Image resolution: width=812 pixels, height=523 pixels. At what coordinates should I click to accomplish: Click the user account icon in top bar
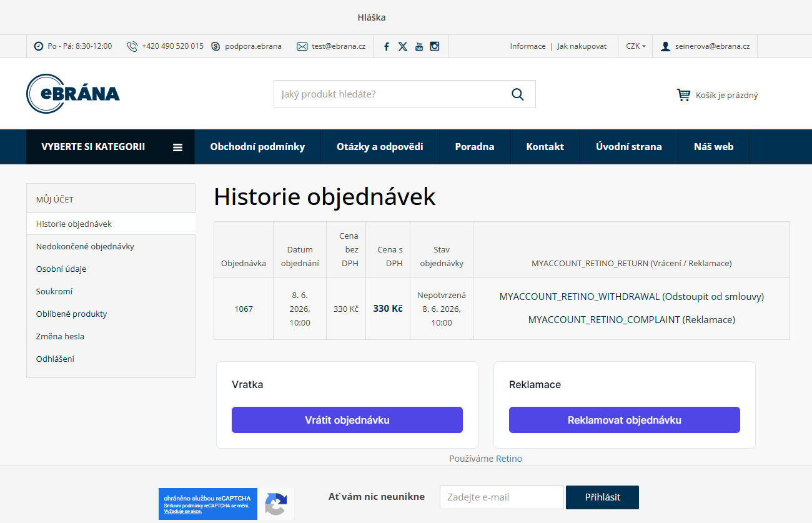coord(666,46)
